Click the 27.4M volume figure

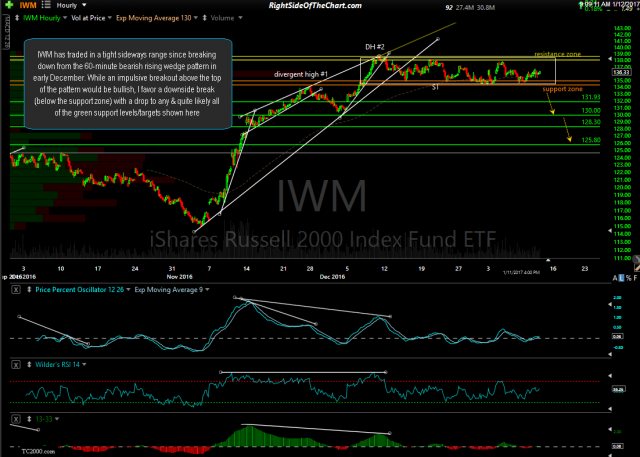464,7
